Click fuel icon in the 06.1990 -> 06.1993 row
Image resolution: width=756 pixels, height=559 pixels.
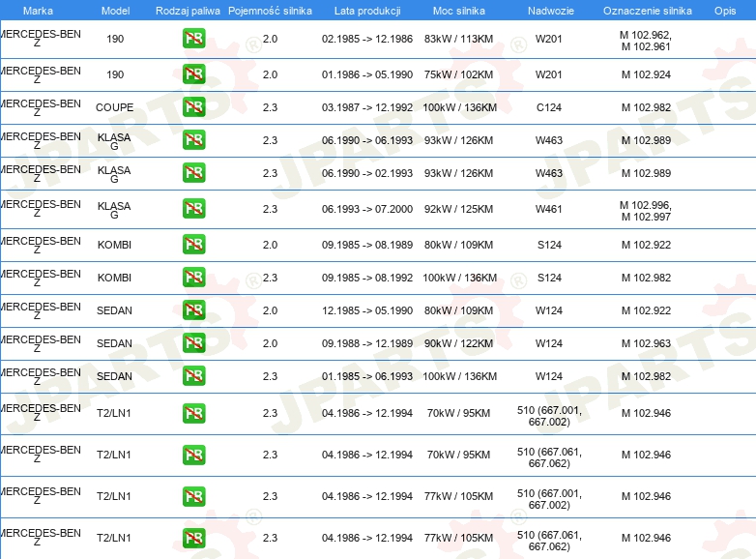pos(193,140)
